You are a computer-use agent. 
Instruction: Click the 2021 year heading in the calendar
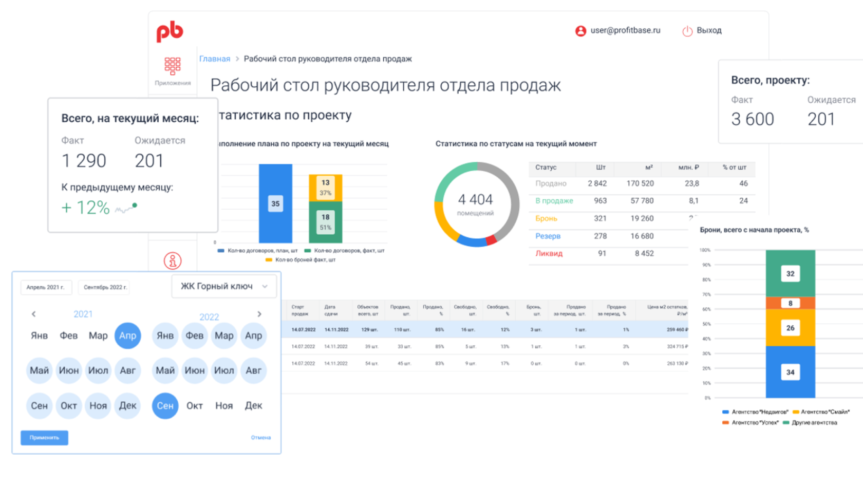point(83,314)
